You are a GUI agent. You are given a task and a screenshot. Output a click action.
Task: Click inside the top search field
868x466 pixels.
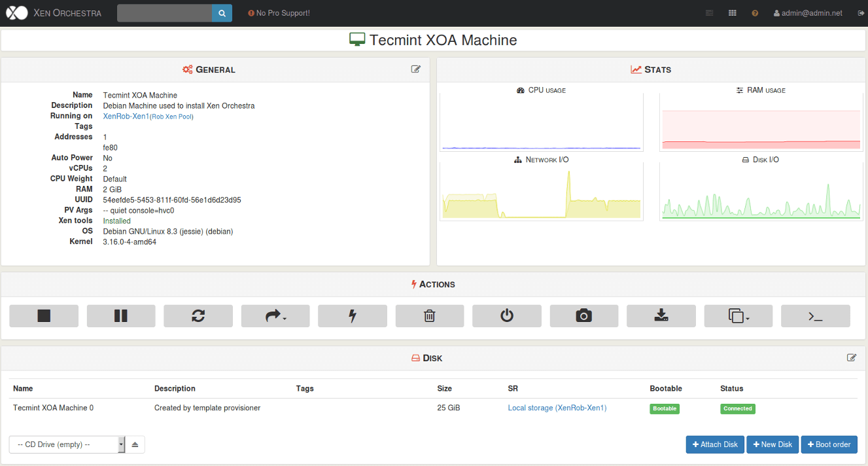[164, 13]
